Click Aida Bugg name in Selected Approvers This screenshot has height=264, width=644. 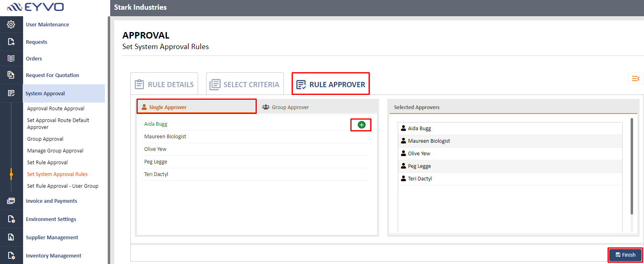pos(419,129)
